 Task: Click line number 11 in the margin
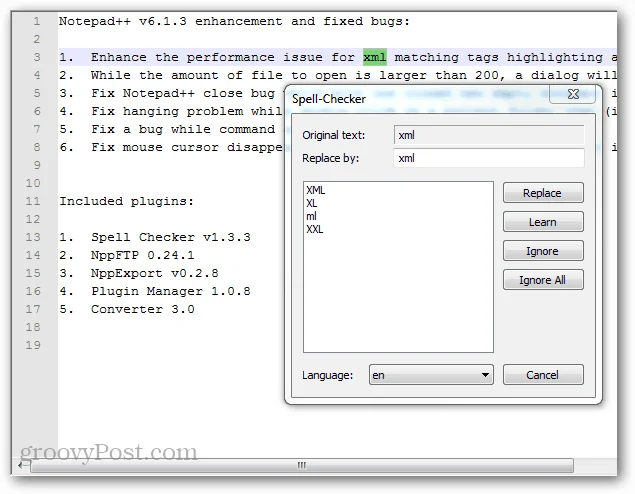[x=33, y=201]
